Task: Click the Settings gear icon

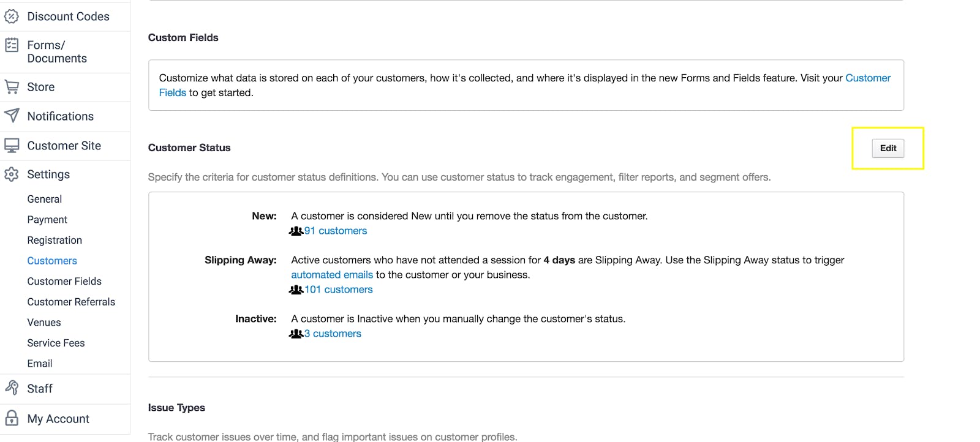Action: tap(12, 174)
